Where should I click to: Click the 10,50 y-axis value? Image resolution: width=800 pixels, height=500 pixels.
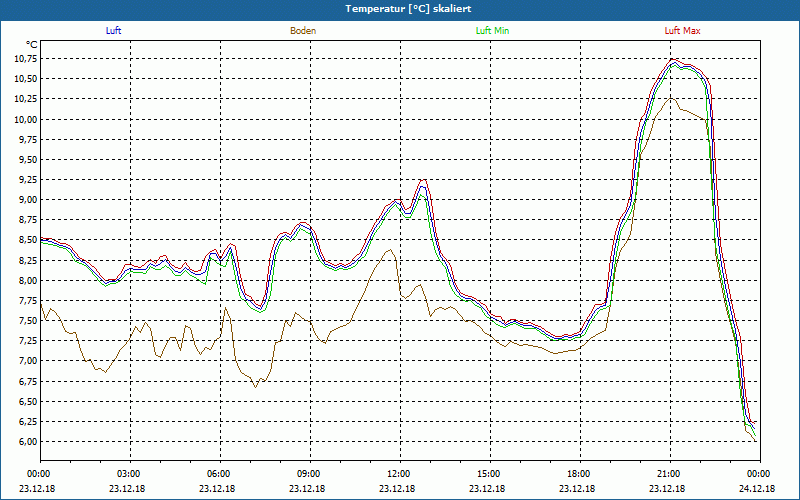coord(26,79)
